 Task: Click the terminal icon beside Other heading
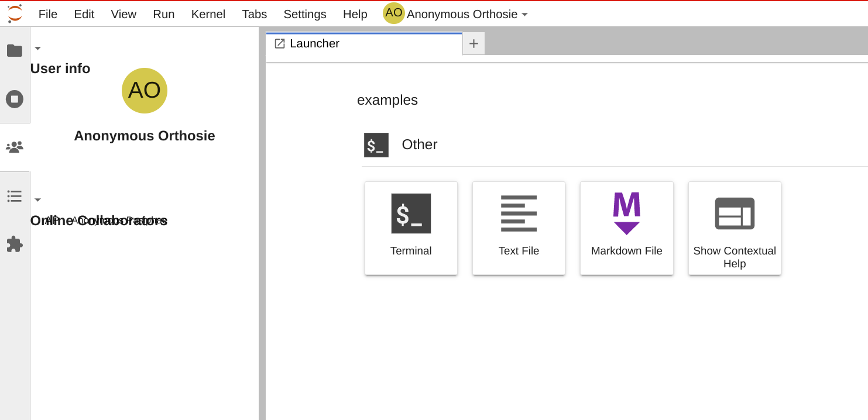pyautogui.click(x=376, y=145)
